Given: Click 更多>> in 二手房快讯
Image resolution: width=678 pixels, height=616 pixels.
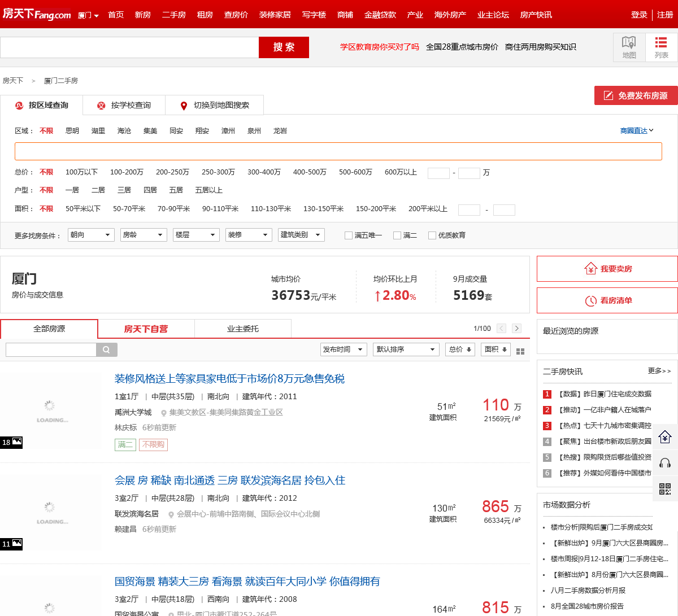Looking at the screenshot, I should click(659, 371).
